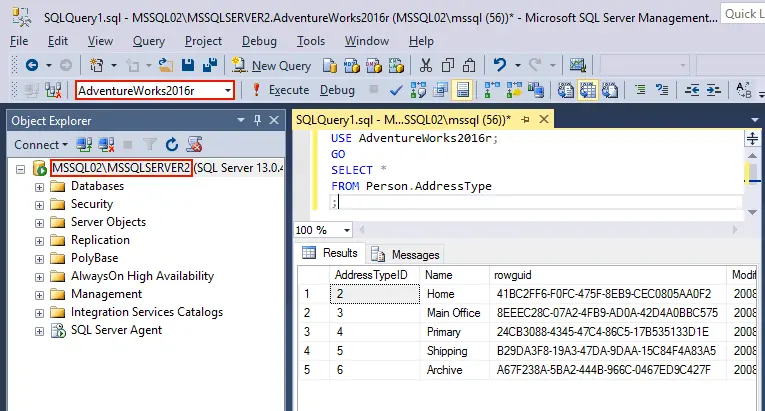
Task: Click the Save All icon
Action: 210,65
